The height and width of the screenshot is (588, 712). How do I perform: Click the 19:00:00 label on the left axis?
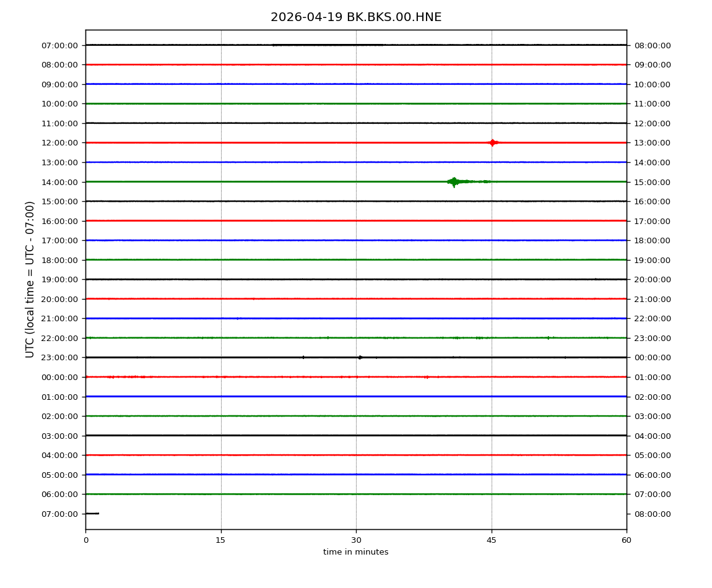60,280
